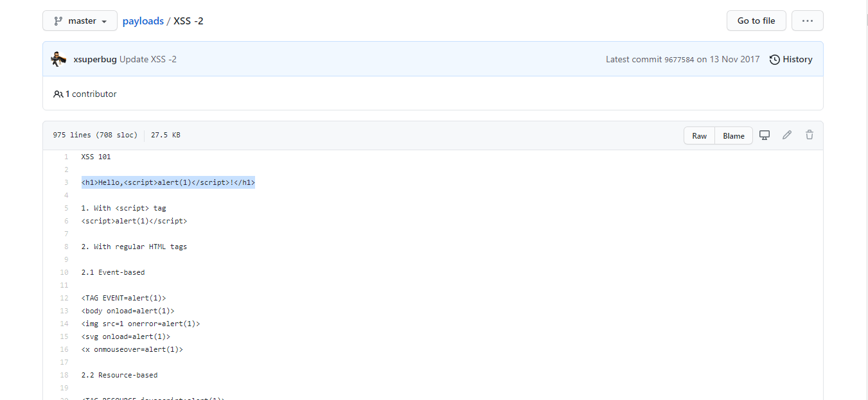Click the img src=1 onerror line

(141, 324)
